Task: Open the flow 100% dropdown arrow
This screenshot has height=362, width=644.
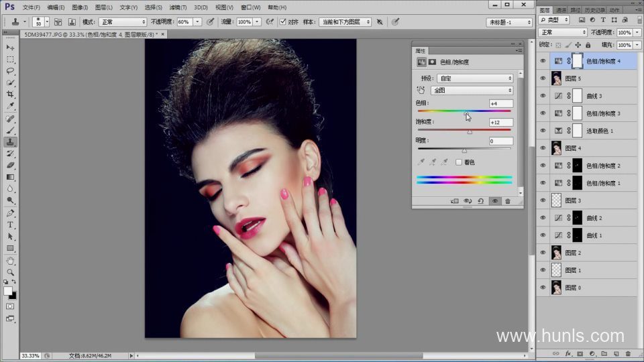Action: tap(257, 21)
